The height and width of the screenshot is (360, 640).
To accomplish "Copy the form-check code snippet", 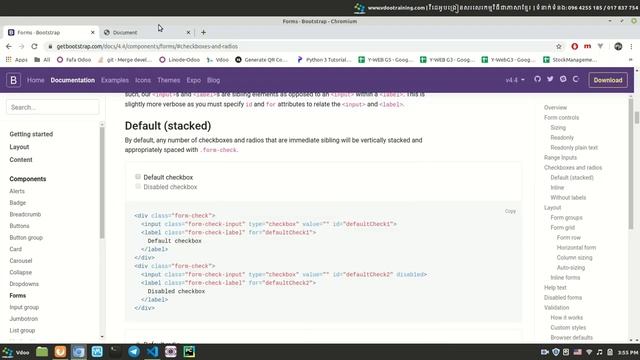I will coord(510,211).
